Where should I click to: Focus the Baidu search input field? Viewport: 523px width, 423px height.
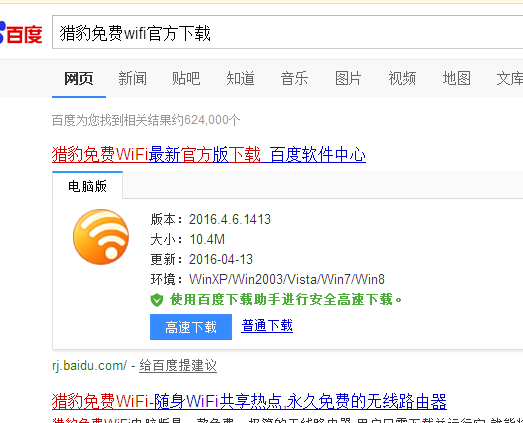pyautogui.click(x=288, y=32)
